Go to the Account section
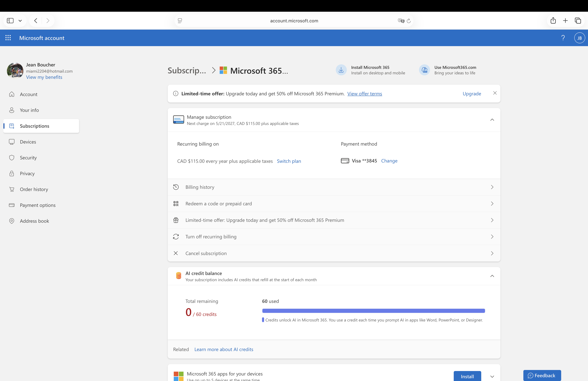Screen dimensions: 588x381 (x=41, y=94)
